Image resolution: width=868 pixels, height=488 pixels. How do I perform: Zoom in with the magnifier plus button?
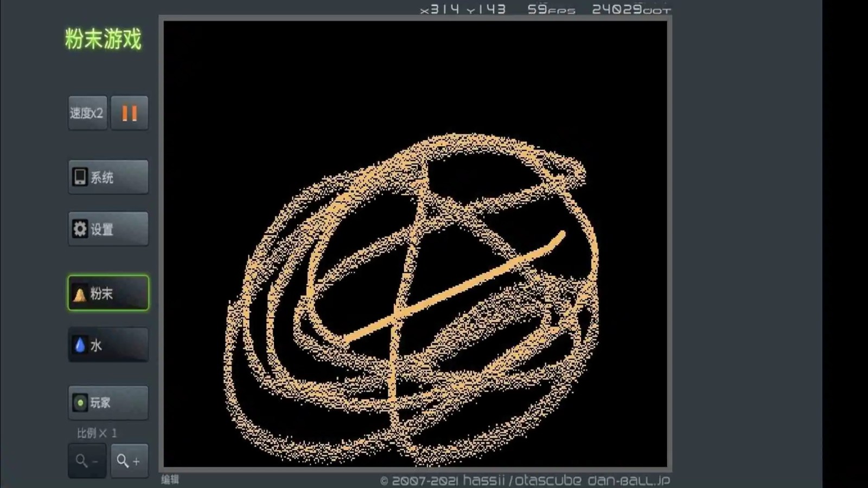coord(129,461)
